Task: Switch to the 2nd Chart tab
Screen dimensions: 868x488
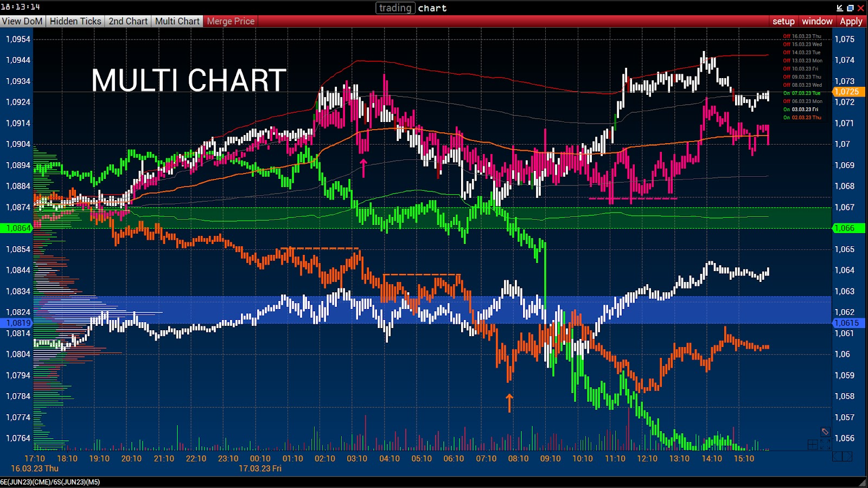Action: (128, 21)
